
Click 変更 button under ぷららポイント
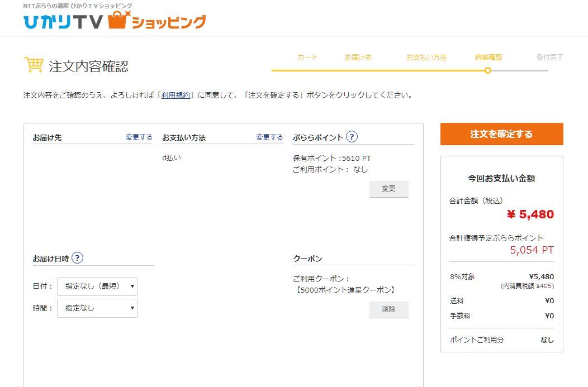tap(388, 189)
